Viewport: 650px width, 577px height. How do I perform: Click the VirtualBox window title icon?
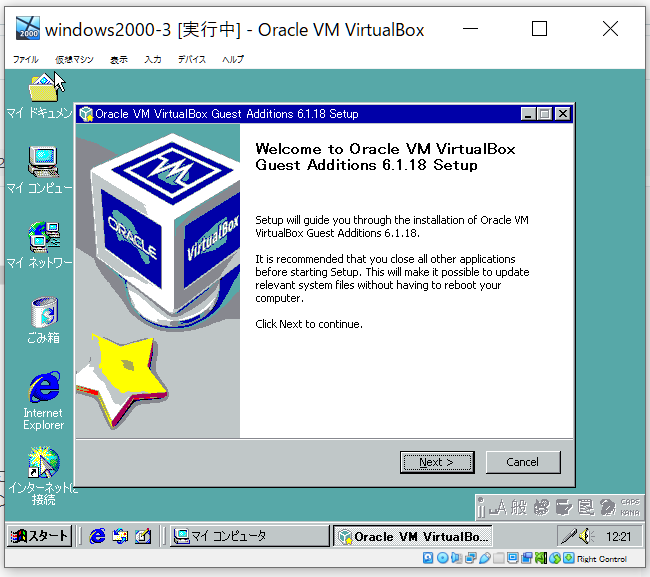point(28,28)
